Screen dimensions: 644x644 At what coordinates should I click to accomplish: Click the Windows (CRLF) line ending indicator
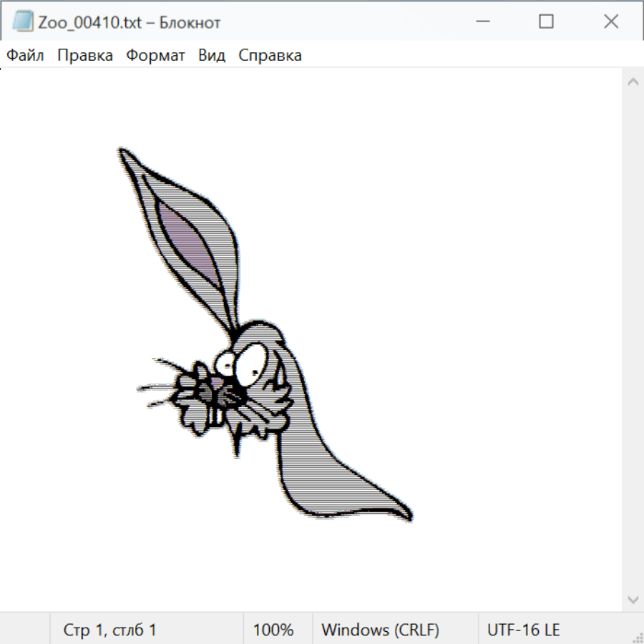coord(380,630)
